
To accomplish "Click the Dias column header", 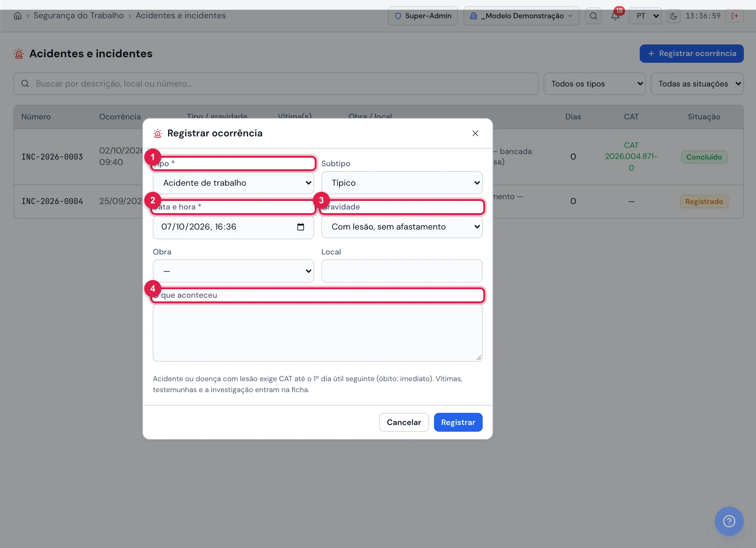I will point(573,117).
